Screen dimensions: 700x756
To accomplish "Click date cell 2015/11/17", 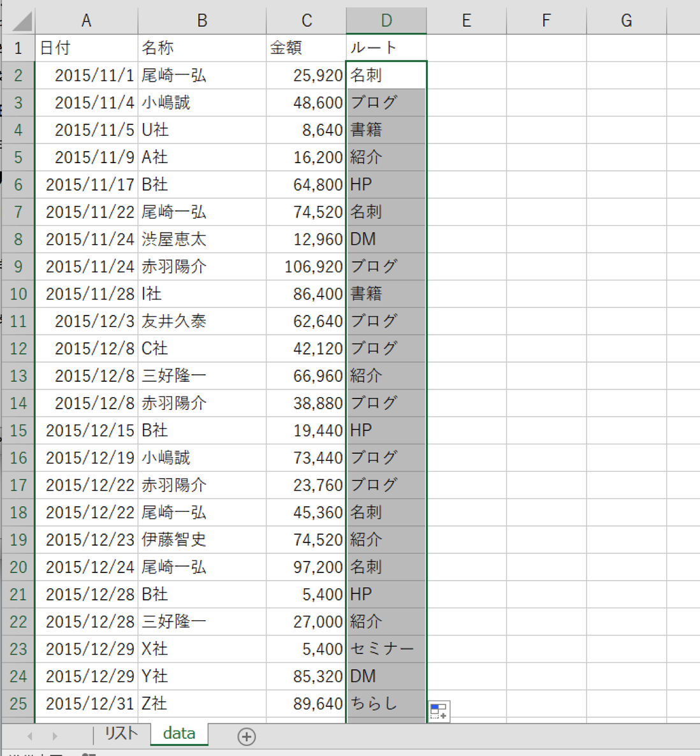I will point(86,185).
